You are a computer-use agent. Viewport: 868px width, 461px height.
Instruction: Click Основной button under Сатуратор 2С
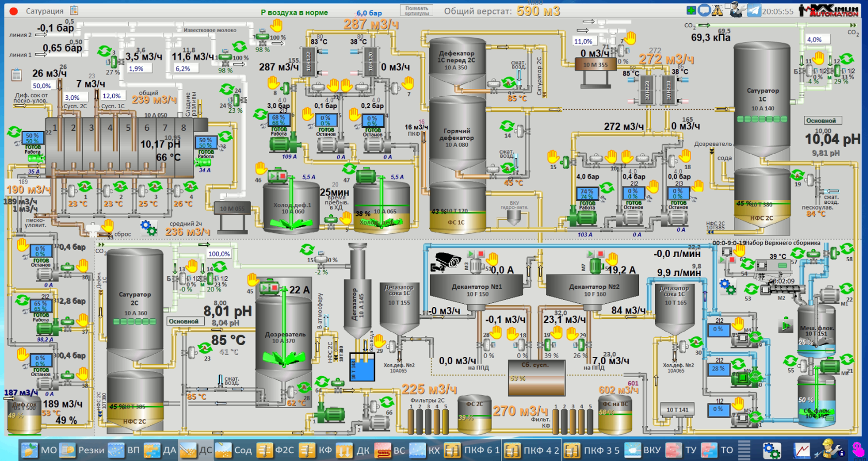click(x=186, y=321)
